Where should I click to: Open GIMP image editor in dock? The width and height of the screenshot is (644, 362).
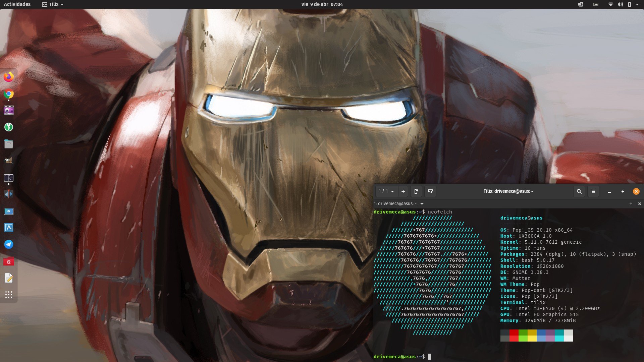pos(9,160)
